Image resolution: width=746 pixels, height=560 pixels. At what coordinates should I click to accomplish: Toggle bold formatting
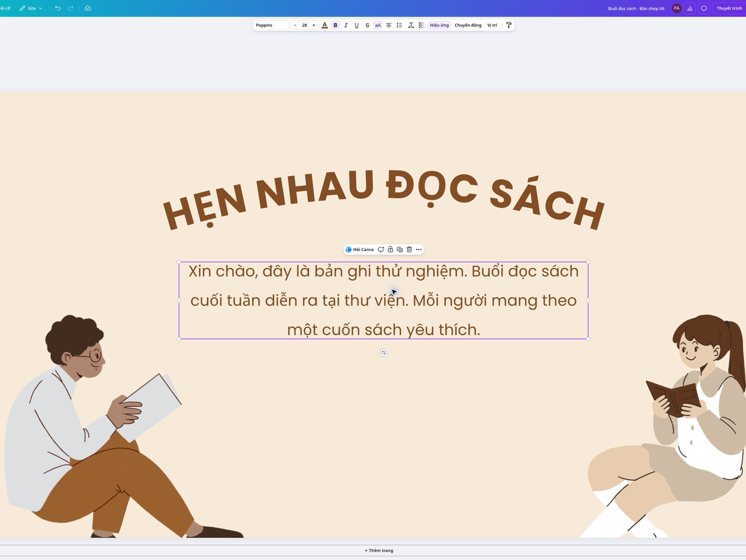click(x=335, y=25)
